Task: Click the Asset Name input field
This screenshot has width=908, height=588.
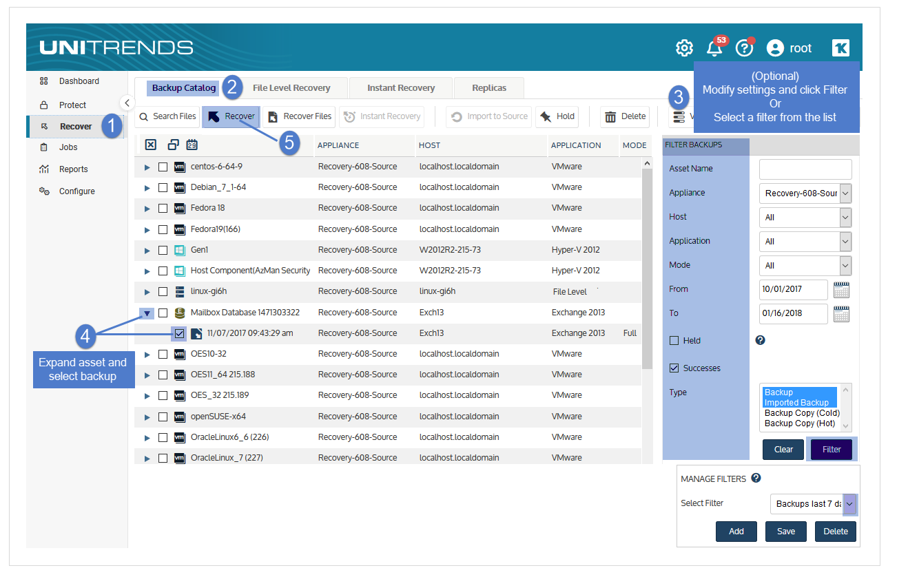Action: click(x=805, y=169)
